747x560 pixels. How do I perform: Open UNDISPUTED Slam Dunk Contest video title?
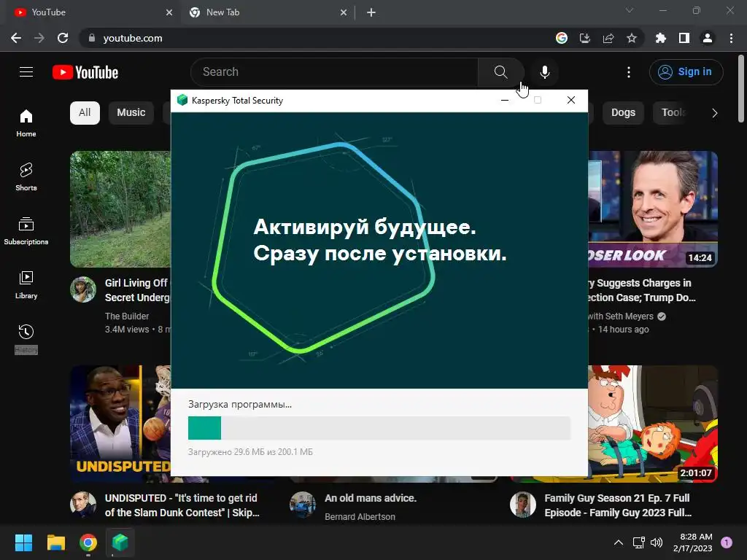(x=182, y=505)
